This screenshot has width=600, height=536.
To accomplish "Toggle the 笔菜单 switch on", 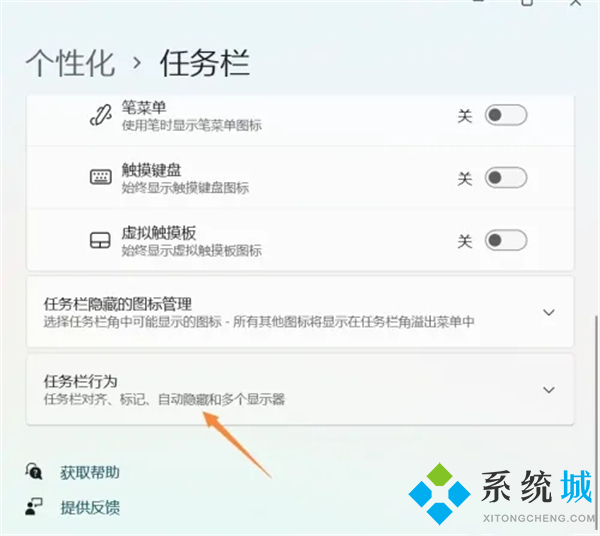I will click(506, 115).
